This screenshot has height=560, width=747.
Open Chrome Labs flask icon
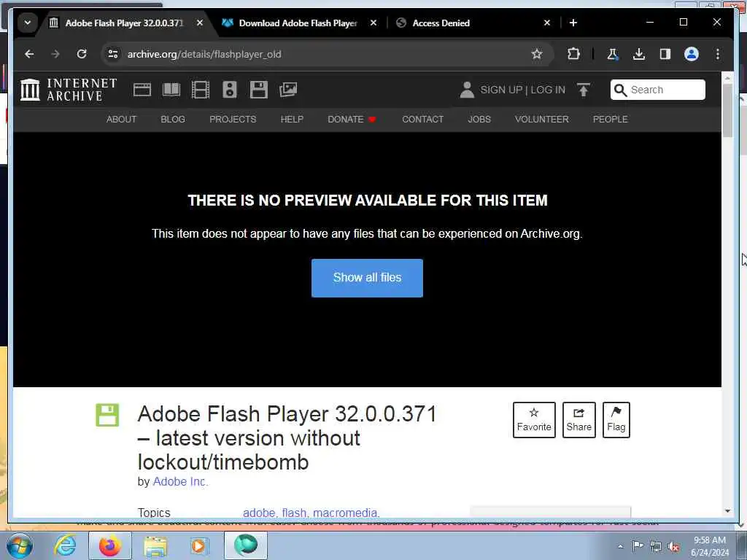(613, 54)
